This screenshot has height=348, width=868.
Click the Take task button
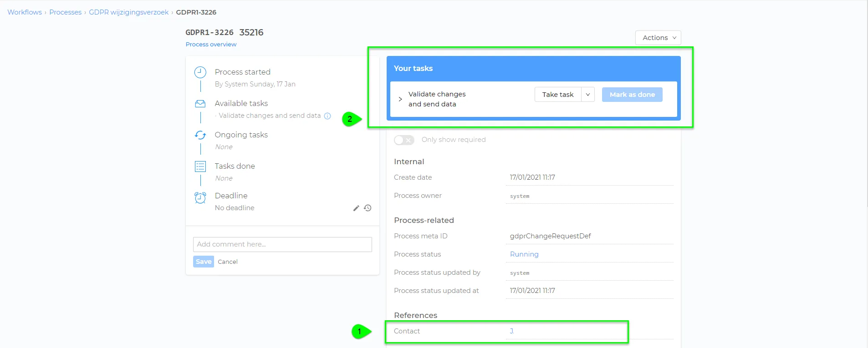point(558,95)
